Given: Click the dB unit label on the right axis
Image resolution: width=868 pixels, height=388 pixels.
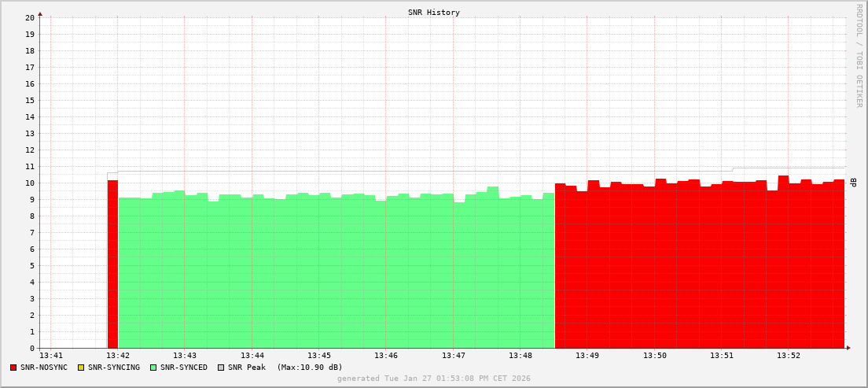Looking at the screenshot, I should pyautogui.click(x=853, y=183).
